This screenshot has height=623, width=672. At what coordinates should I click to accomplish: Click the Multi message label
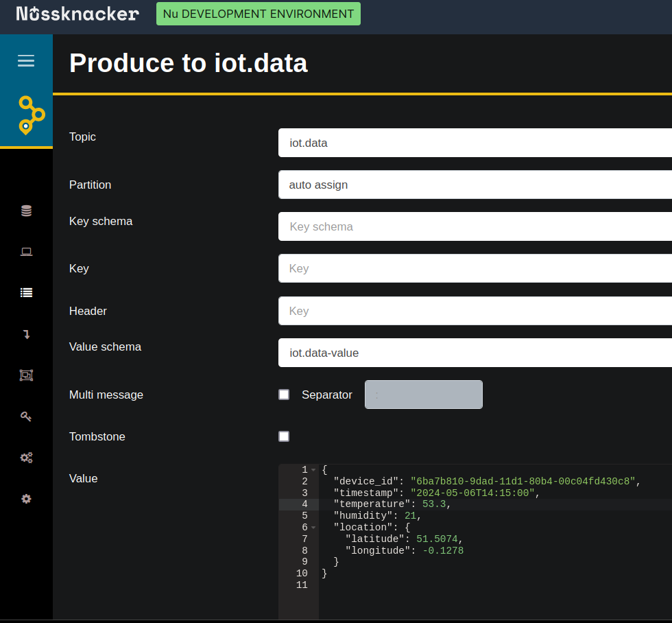pos(106,395)
